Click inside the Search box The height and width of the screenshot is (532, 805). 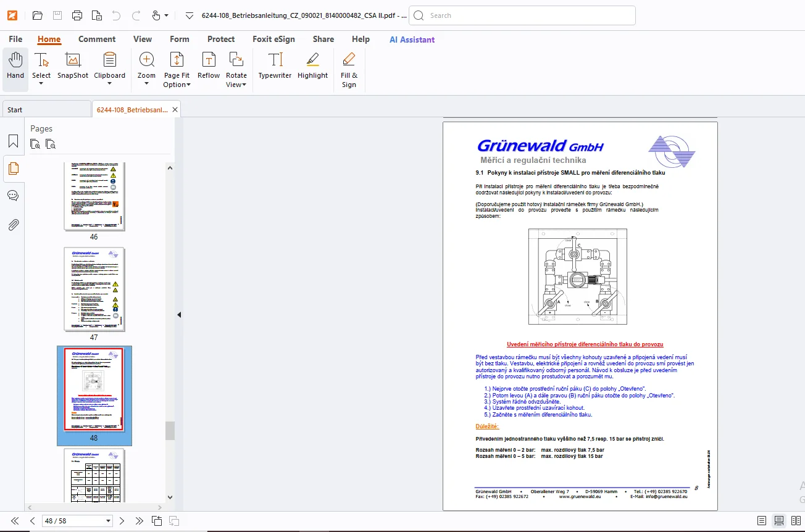522,15
